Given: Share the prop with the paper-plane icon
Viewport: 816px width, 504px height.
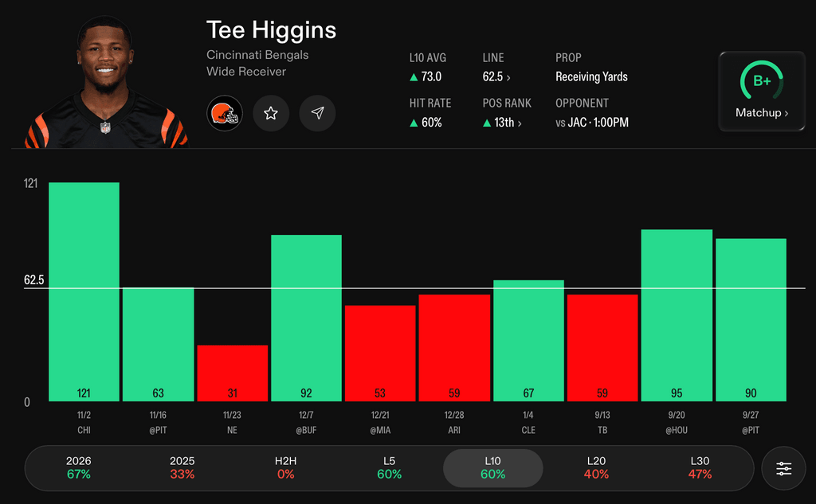Looking at the screenshot, I should (317, 113).
